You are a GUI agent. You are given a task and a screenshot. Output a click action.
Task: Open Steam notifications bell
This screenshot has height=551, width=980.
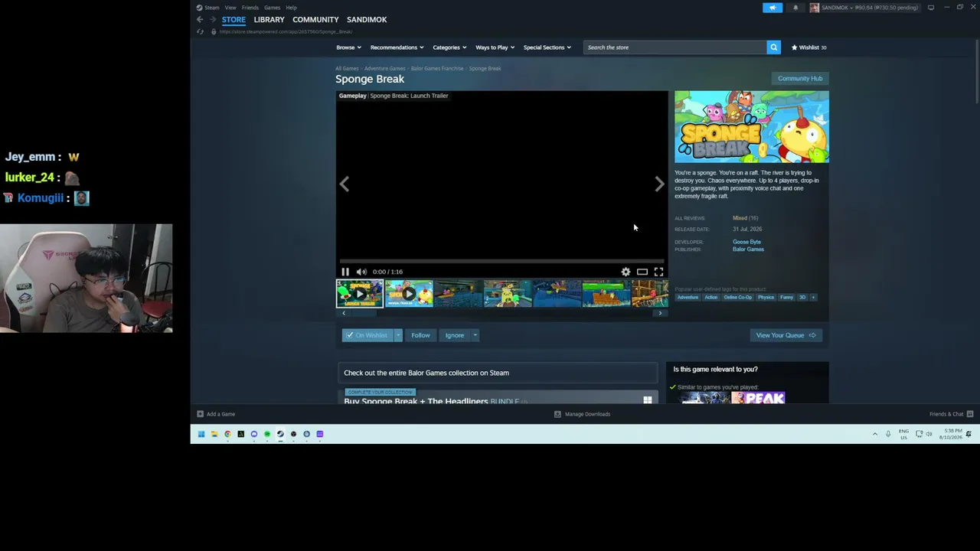795,8
